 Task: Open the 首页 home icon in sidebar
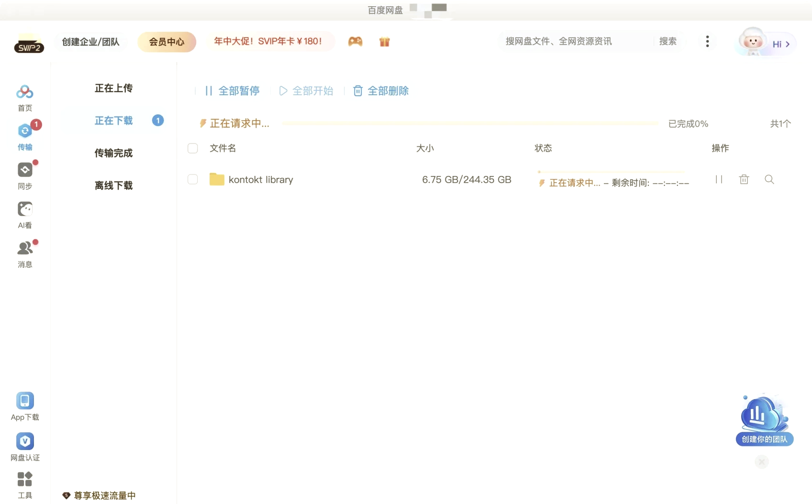25,92
